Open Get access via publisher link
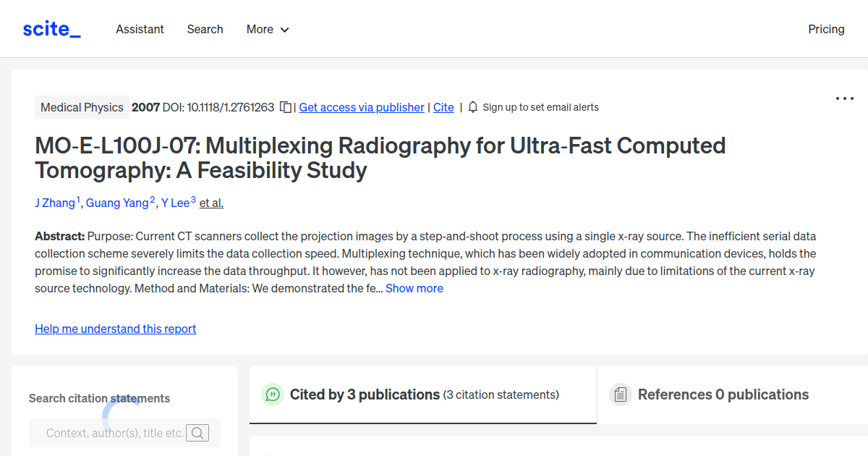Image resolution: width=868 pixels, height=456 pixels. (x=361, y=107)
